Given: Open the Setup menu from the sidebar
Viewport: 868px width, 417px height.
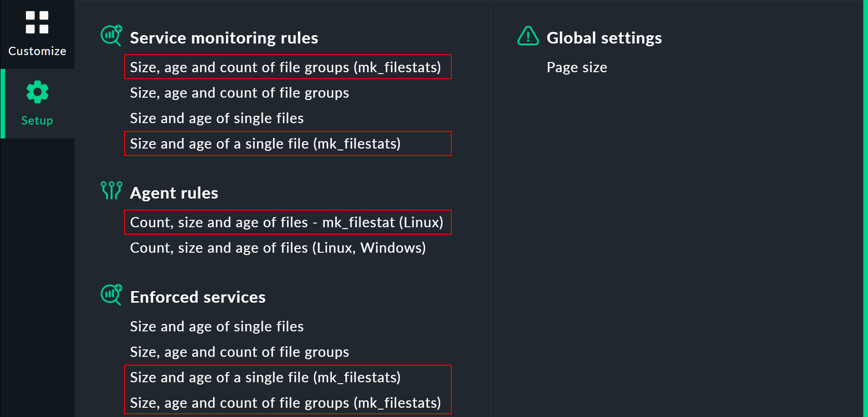Looking at the screenshot, I should click(x=37, y=120).
